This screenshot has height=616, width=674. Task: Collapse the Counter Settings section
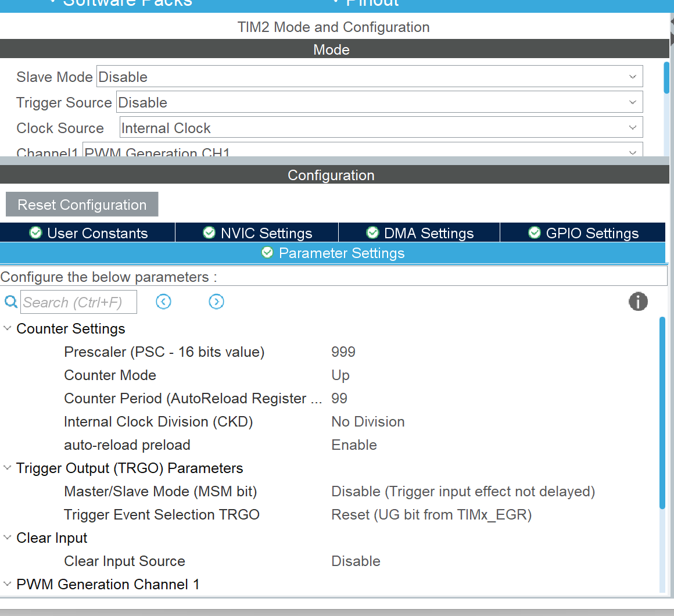(x=8, y=328)
